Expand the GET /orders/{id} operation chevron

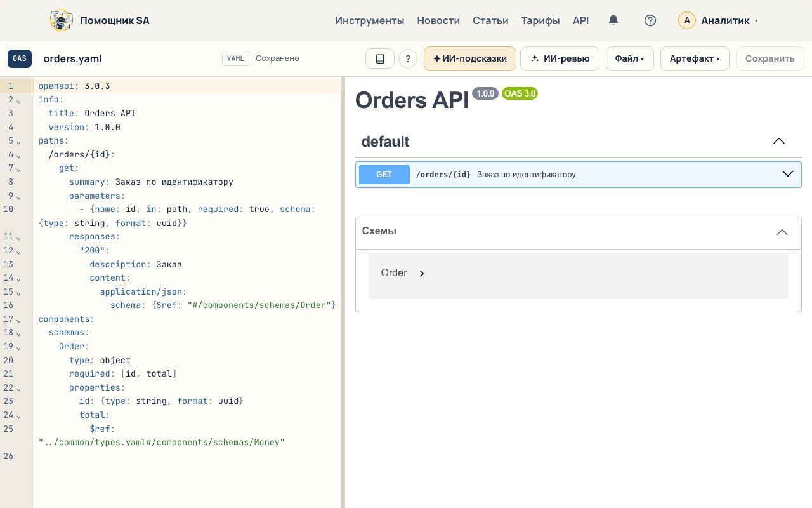pos(788,174)
